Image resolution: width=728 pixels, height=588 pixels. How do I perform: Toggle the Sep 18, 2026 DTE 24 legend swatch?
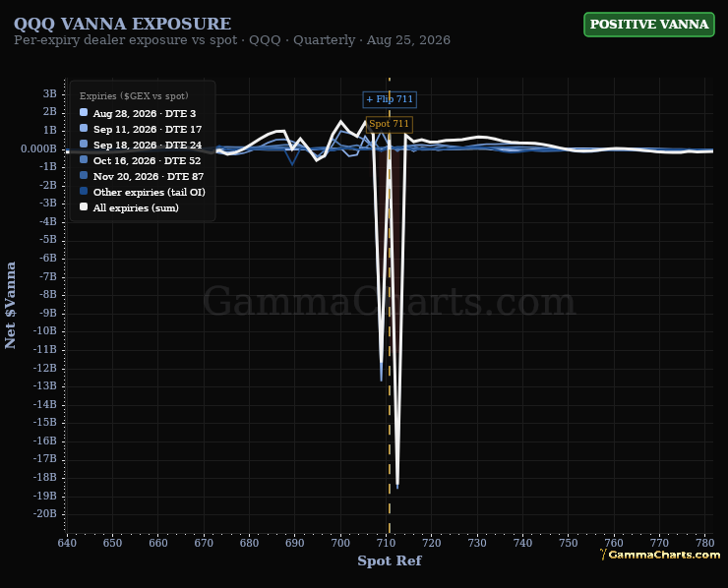84,144
